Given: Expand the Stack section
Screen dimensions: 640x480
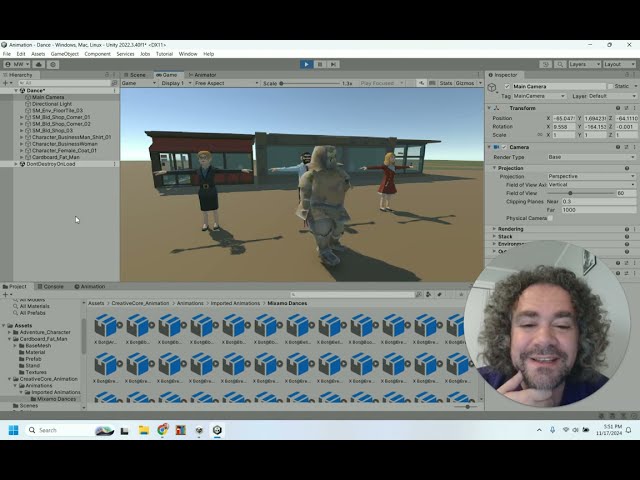Looking at the screenshot, I should click(x=494, y=237).
